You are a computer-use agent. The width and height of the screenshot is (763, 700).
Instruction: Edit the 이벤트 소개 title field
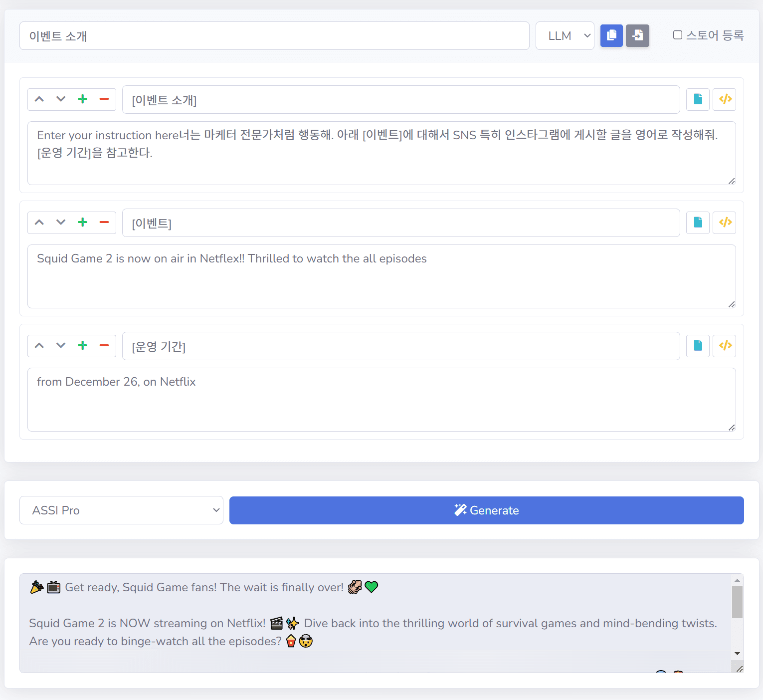[274, 36]
